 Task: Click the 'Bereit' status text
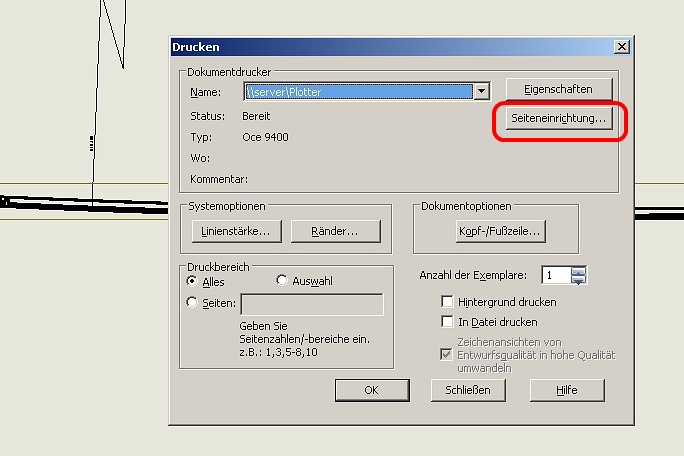256,116
